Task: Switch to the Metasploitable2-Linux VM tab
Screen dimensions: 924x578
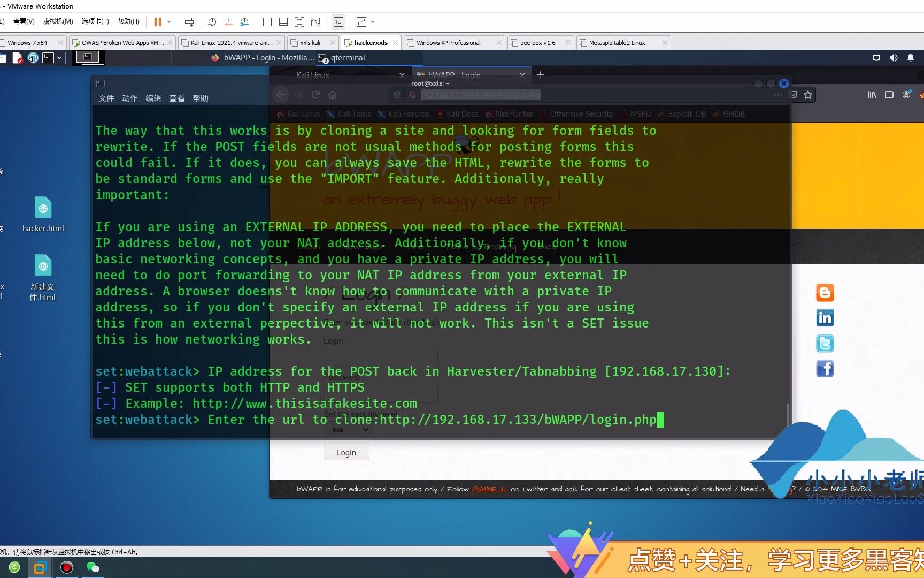Action: tap(617, 43)
